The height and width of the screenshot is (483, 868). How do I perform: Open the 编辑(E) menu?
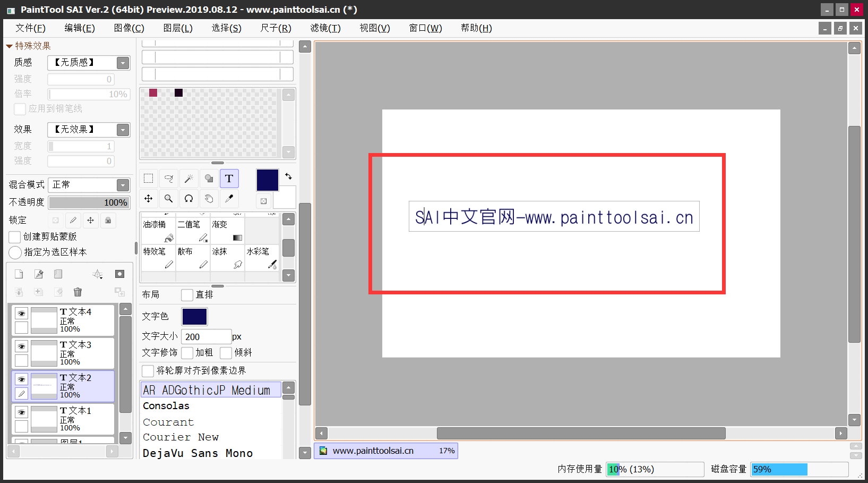(x=80, y=28)
